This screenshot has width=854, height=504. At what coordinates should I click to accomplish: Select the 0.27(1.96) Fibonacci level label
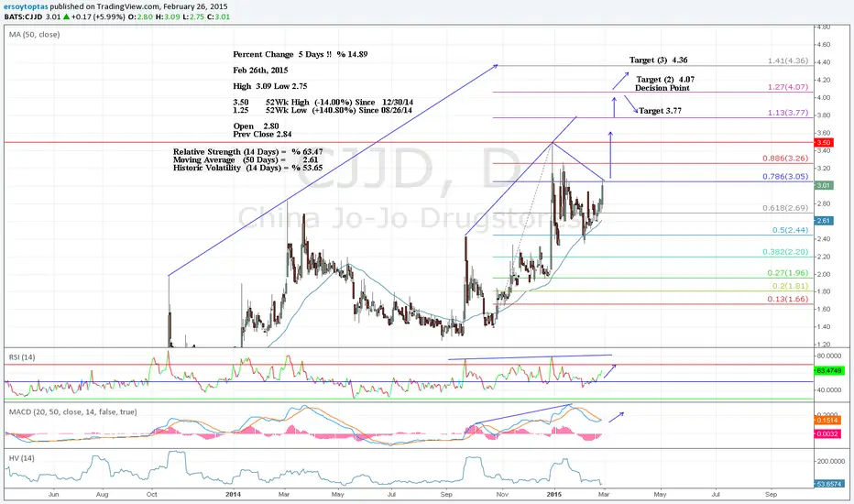pos(787,273)
